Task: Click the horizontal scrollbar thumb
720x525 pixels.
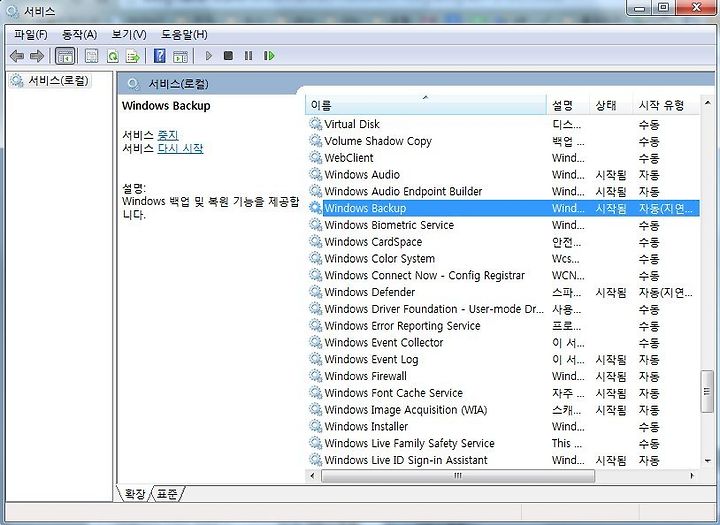Action: coord(458,476)
